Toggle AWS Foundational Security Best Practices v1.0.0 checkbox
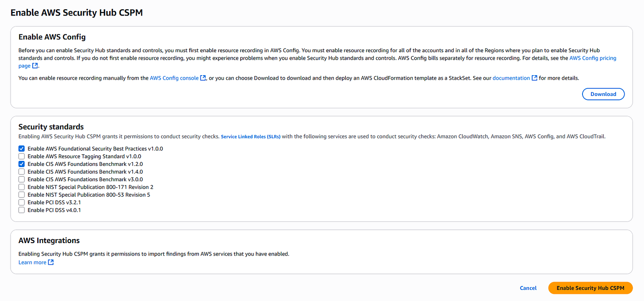 pos(22,149)
